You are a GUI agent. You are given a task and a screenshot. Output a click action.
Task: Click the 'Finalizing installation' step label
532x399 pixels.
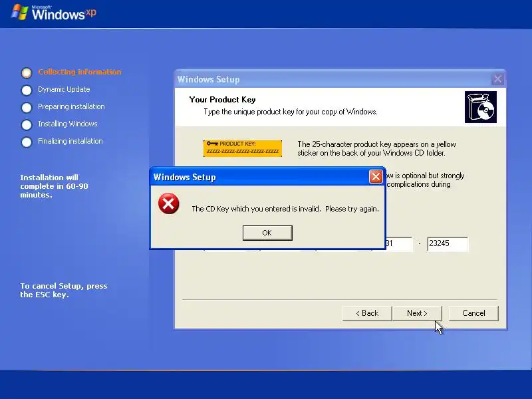70,141
